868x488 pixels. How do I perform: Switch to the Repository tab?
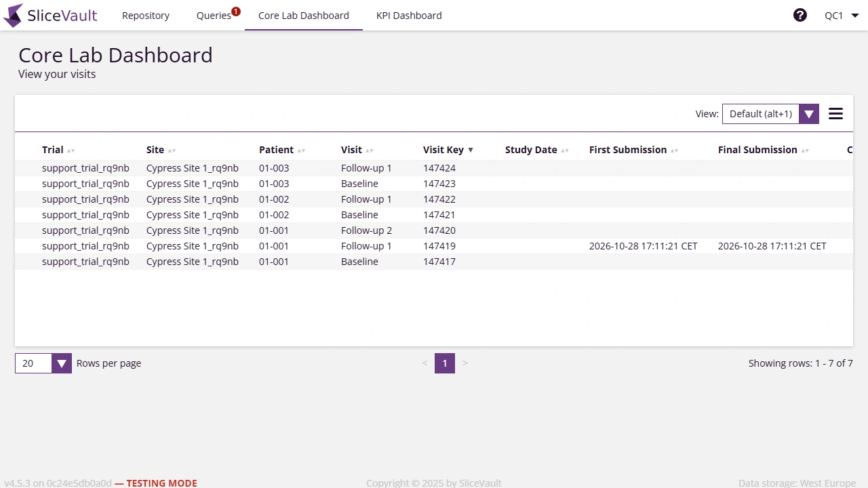[x=146, y=15]
